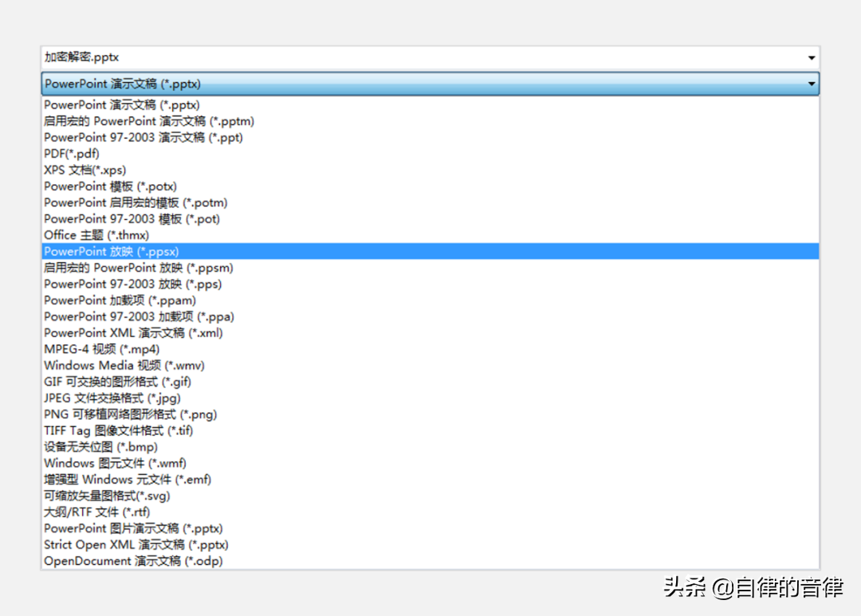Select the first list entry PowerPoint 演示文稿 (*.pptx)
Image resolution: width=861 pixels, height=616 pixels.
point(431,105)
